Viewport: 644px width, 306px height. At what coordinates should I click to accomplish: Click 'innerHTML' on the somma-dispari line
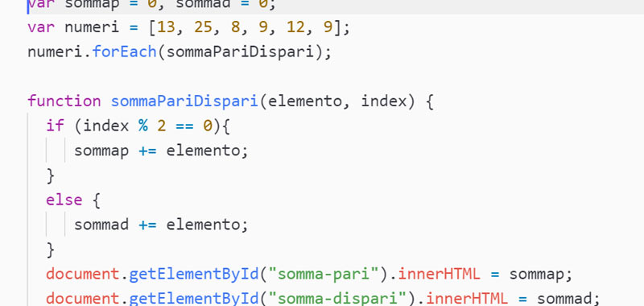click(467, 299)
